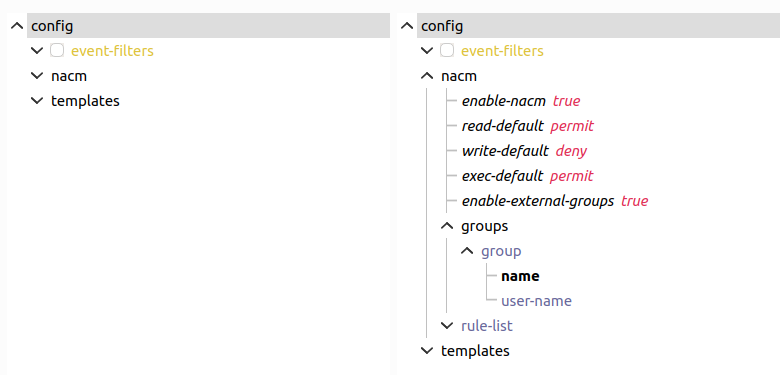Select the user-name leaf
The height and width of the screenshot is (375, 780).
(536, 301)
